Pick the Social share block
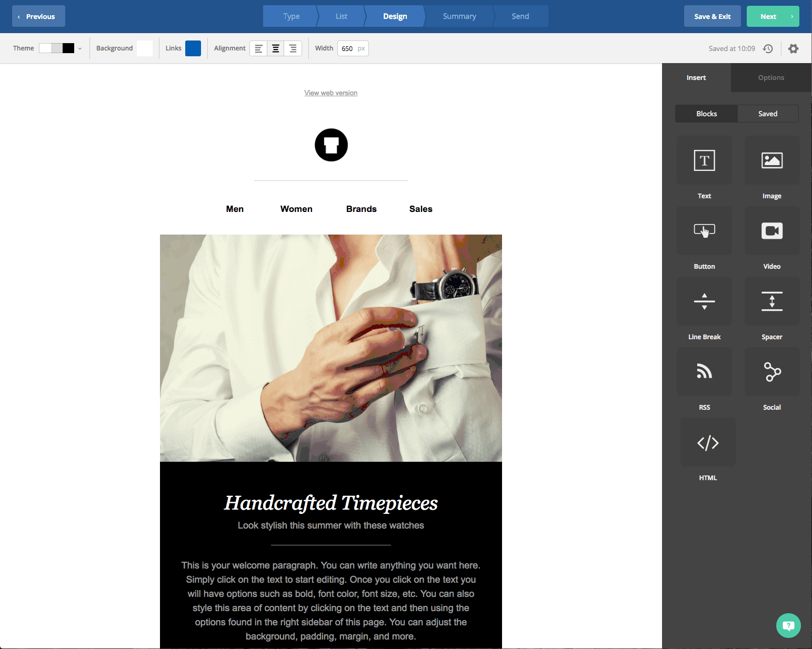 pyautogui.click(x=771, y=372)
